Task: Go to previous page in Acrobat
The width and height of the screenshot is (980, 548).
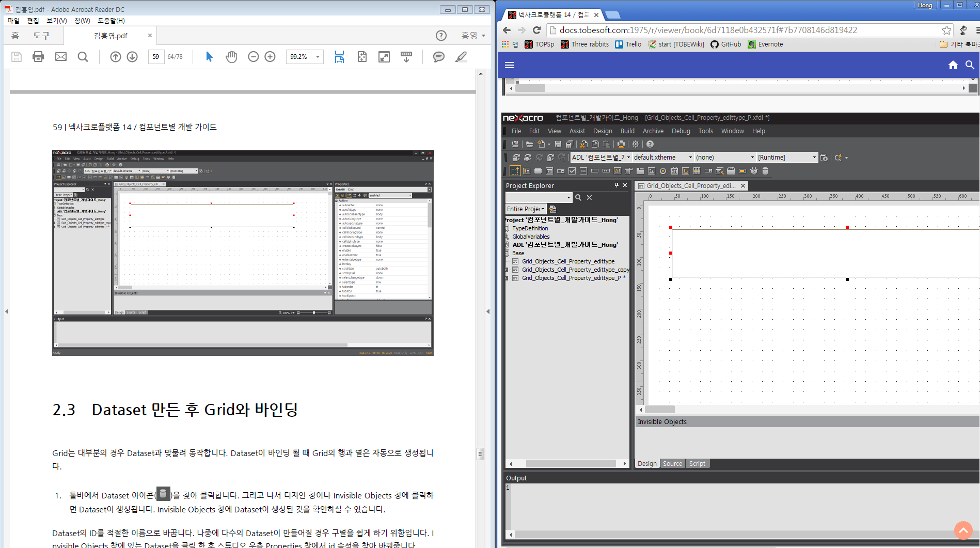Action: pyautogui.click(x=116, y=57)
